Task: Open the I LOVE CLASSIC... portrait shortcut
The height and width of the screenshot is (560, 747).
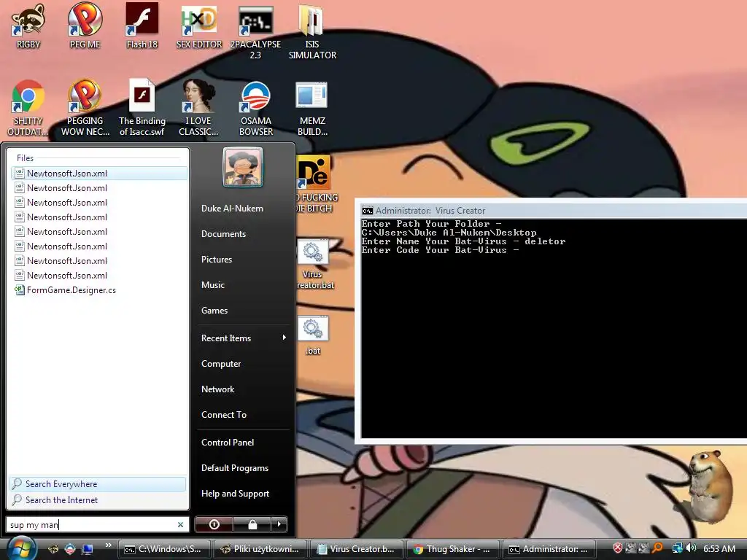Action: (198, 107)
